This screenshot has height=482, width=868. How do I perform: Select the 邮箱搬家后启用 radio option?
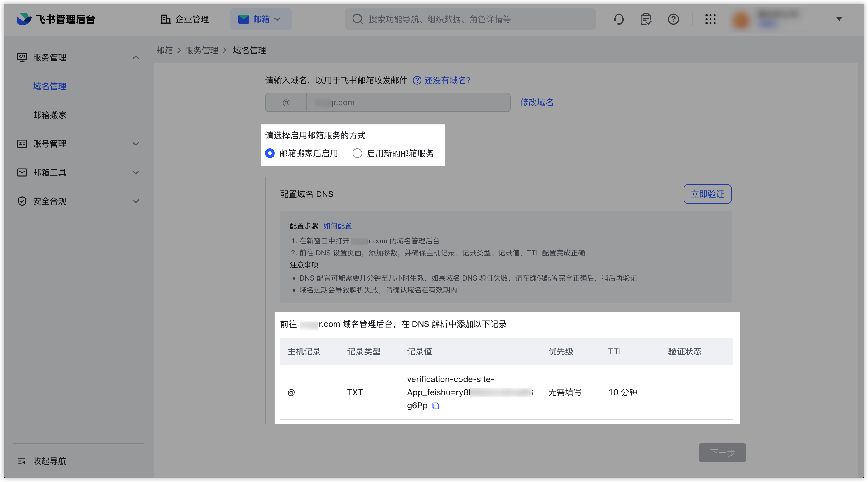270,153
